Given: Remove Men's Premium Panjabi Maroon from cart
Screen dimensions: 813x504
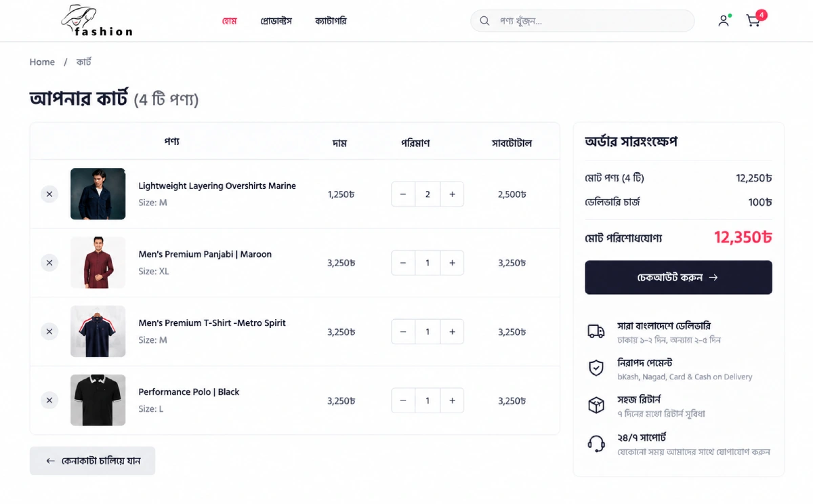Looking at the screenshot, I should pyautogui.click(x=49, y=263).
